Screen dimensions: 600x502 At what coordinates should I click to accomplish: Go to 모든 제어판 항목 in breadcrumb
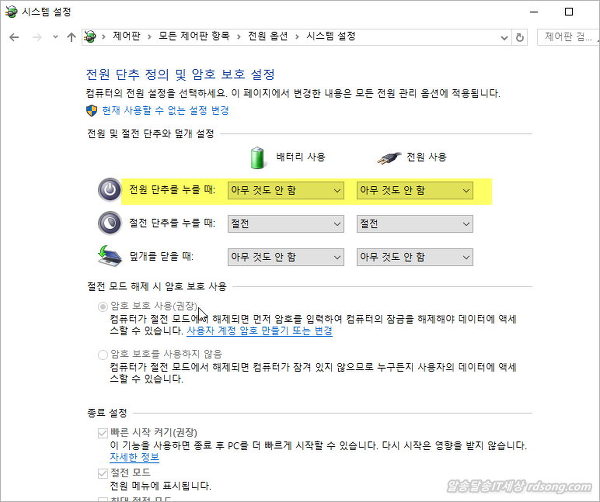point(195,38)
